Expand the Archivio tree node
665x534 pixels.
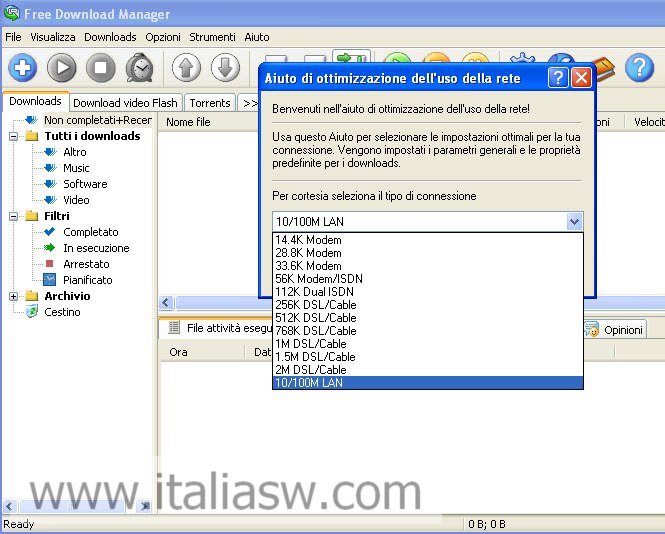point(14,296)
